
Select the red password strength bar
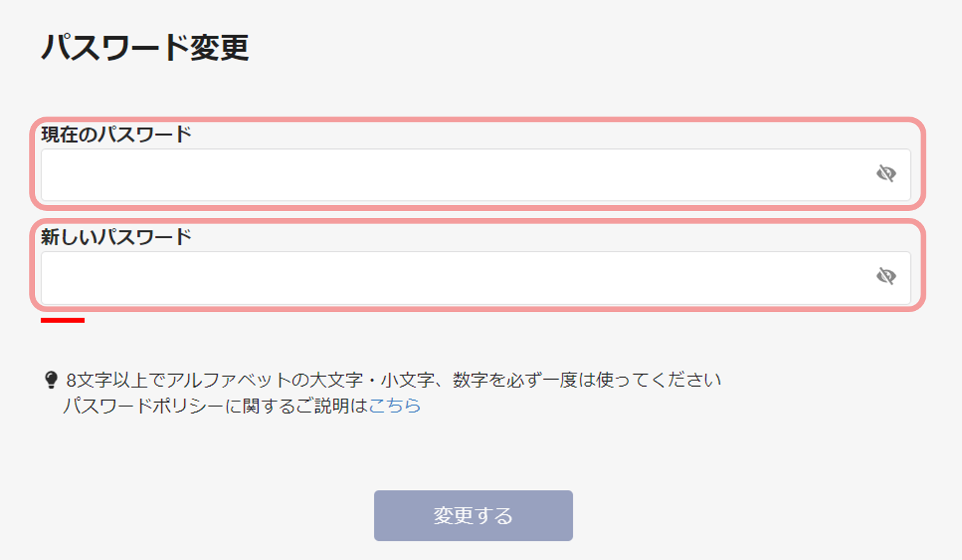click(62, 320)
